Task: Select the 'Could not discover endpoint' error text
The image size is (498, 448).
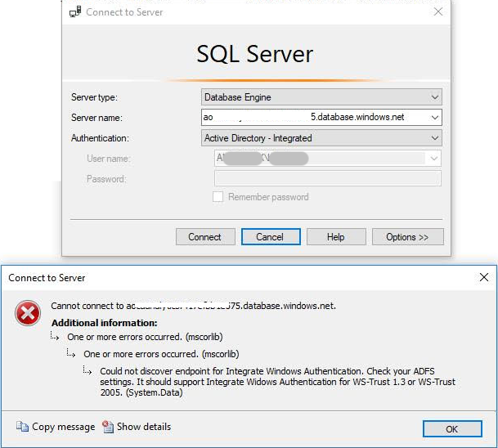Action: click(x=277, y=382)
